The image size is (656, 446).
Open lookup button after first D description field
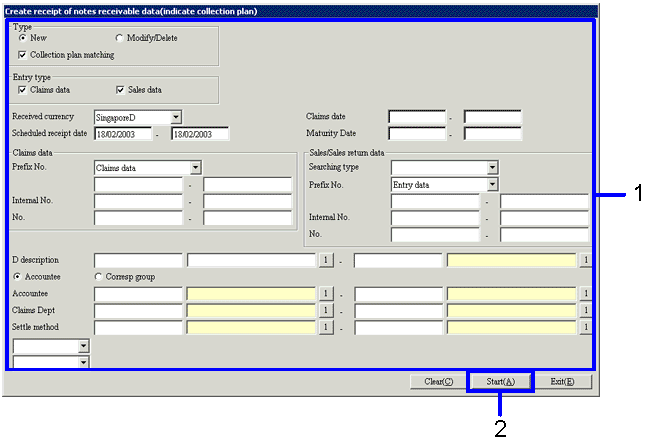pos(326,260)
